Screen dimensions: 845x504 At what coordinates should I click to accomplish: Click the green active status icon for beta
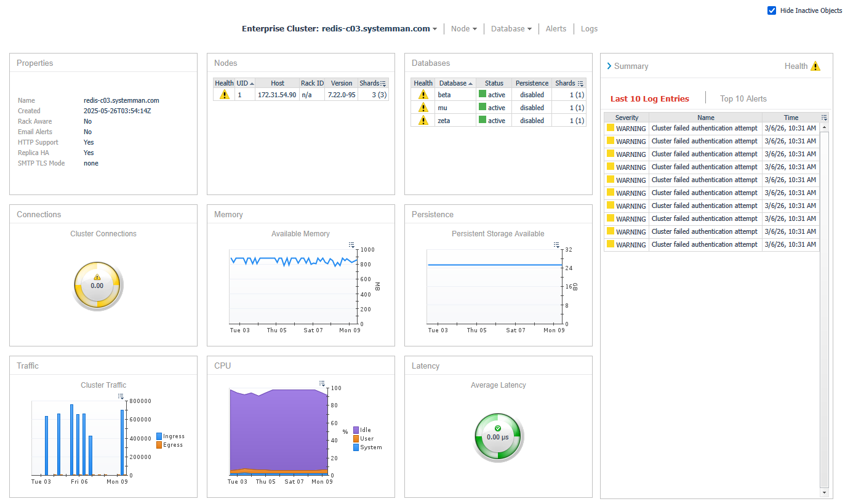pos(483,94)
